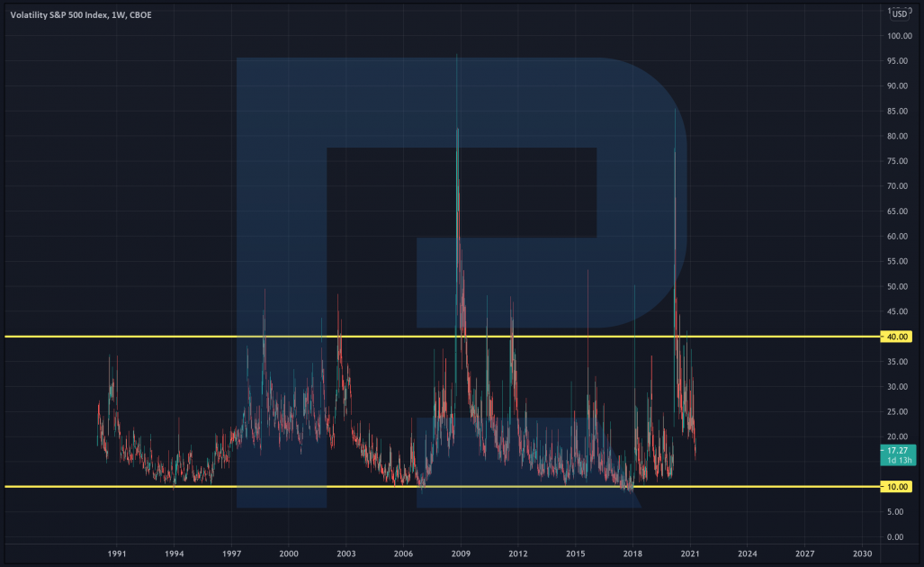The height and width of the screenshot is (567, 924).
Task: Click the 20.00 price axis label
Action: coord(898,436)
